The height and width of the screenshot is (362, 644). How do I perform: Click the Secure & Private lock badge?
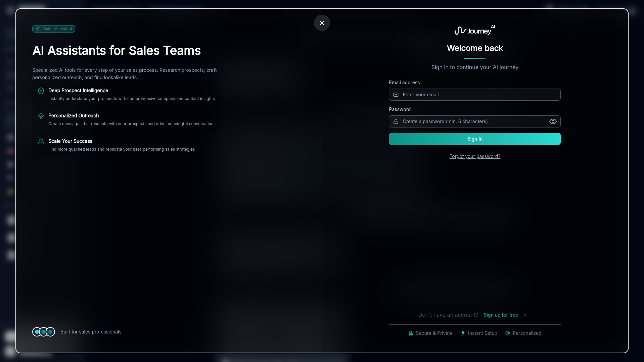430,333
